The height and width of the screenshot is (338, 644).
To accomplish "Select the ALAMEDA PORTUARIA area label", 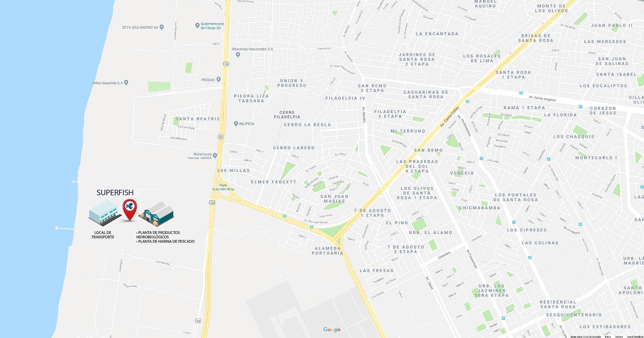I will point(328,251).
